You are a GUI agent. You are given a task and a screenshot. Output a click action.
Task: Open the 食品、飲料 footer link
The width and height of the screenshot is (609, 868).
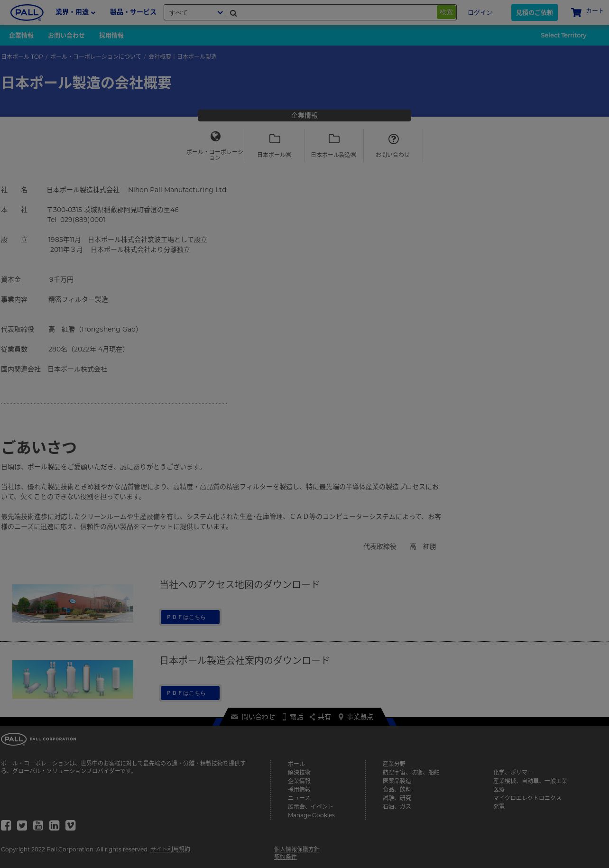[397, 789]
